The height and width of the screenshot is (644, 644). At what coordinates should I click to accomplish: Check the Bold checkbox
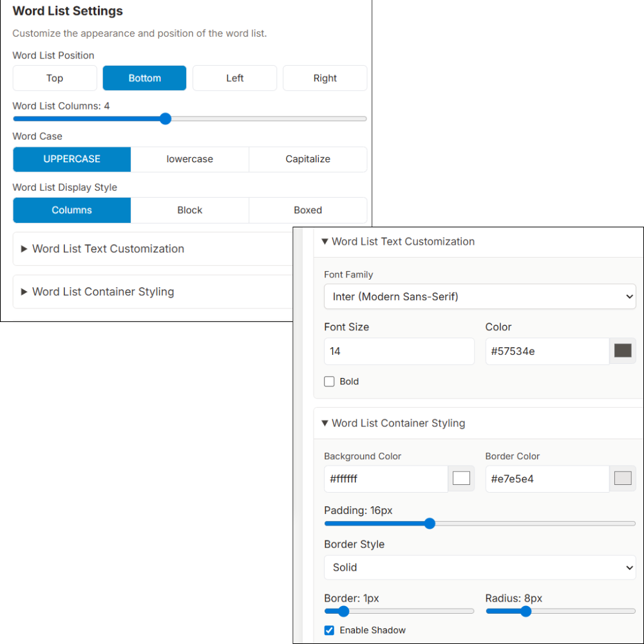click(x=330, y=381)
